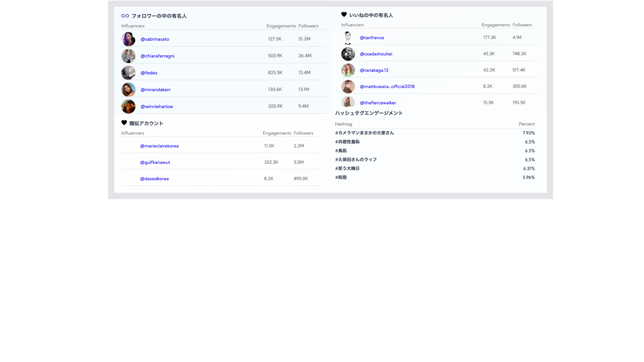Open the @gulfkanawut account link
The width and height of the screenshot is (644, 362).
coord(155,162)
